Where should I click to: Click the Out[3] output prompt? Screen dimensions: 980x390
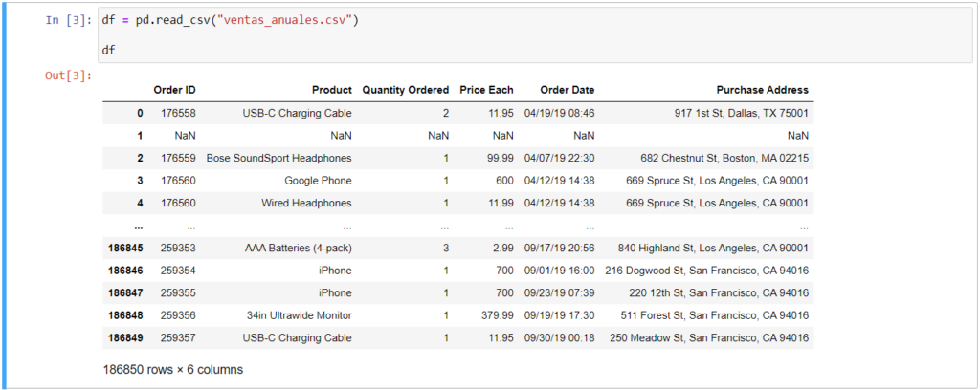[68, 76]
